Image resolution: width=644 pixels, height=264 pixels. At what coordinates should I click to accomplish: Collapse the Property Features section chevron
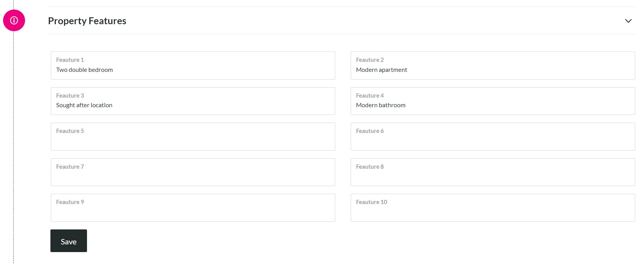(628, 21)
